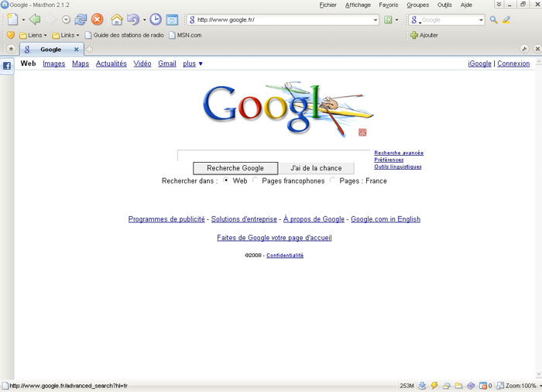Open the Images link

point(54,64)
